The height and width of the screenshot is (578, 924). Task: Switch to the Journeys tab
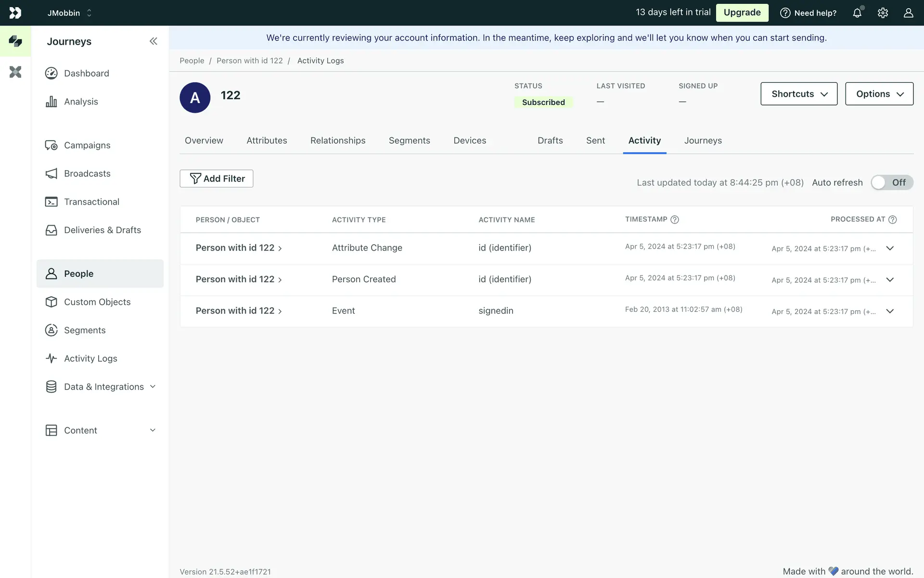[703, 141]
